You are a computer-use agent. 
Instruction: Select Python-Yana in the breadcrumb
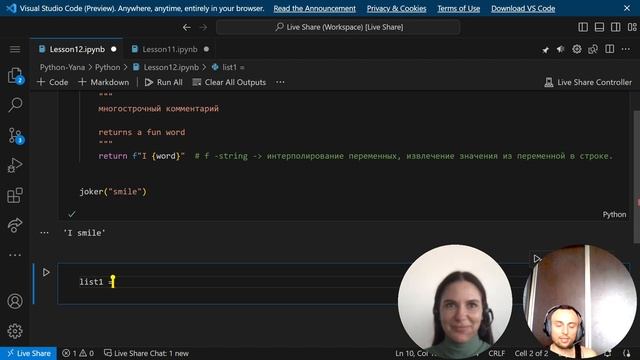click(62, 67)
